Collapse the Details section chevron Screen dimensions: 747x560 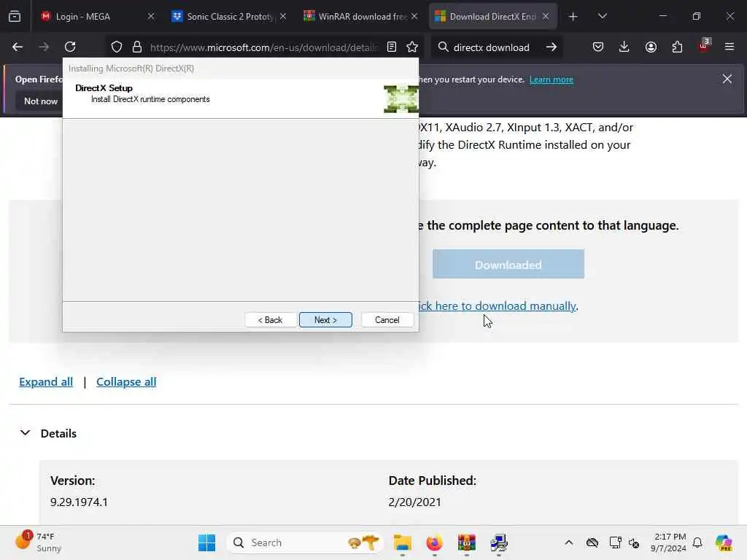click(26, 433)
